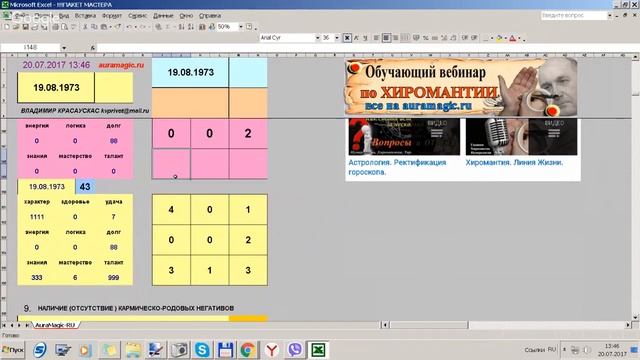This screenshot has width=640, height=360.
Task: Click the Merge and Center icon
Action: [405, 38]
